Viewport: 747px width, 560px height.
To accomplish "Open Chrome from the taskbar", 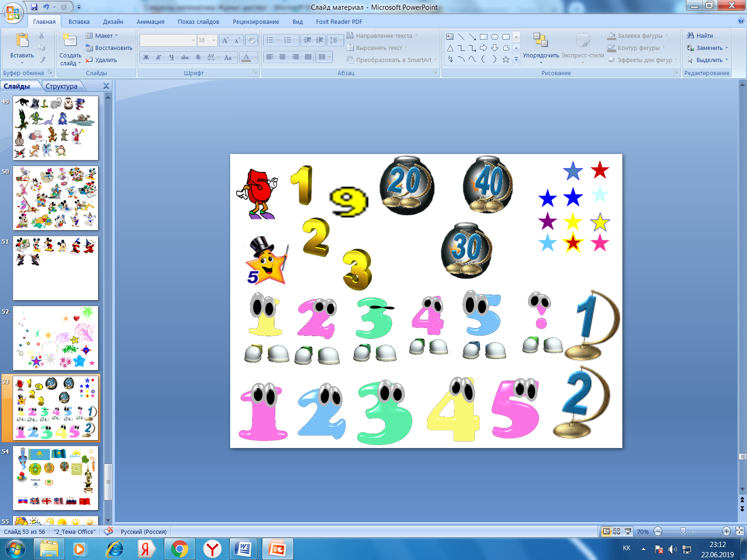I will click(179, 549).
